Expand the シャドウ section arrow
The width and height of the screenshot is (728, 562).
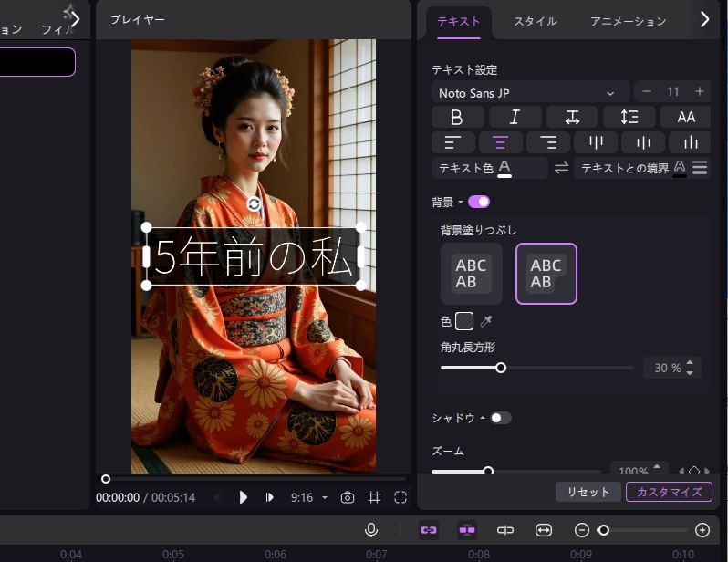(x=483, y=418)
